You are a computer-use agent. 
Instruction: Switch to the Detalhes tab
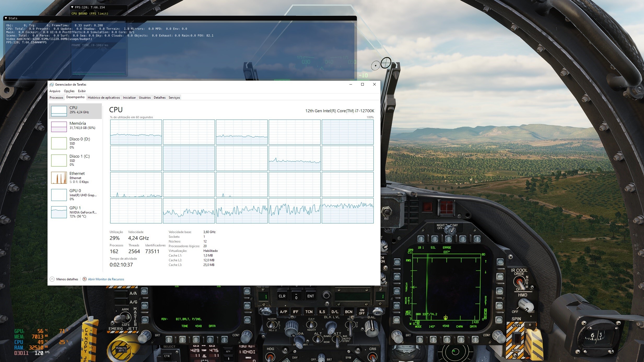pyautogui.click(x=160, y=98)
